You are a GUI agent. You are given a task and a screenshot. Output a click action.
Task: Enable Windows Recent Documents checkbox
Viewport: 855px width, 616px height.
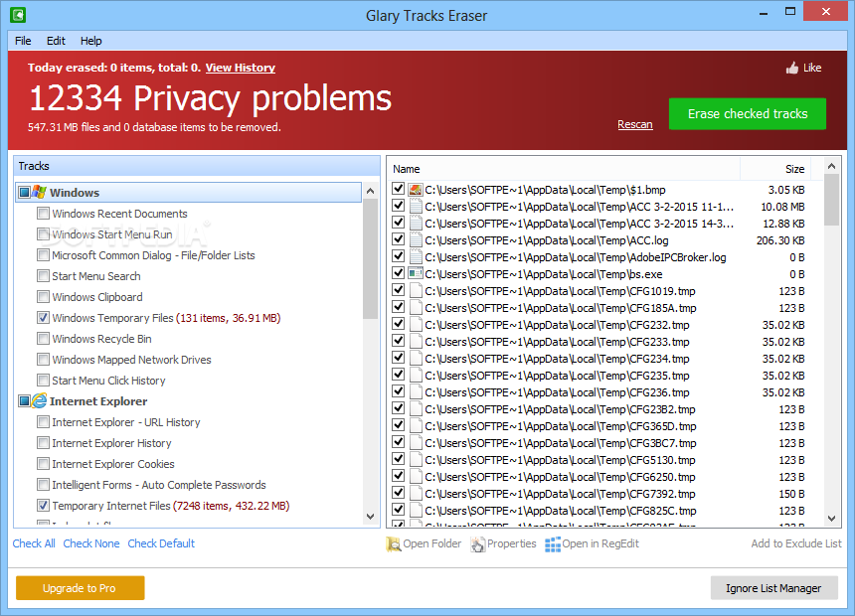(x=43, y=214)
